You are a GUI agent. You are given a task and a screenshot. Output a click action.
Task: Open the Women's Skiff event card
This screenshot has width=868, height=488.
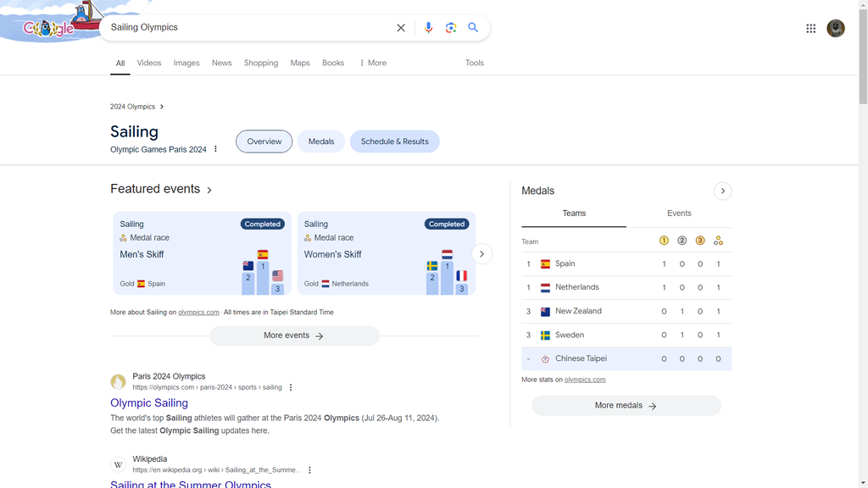pos(387,253)
